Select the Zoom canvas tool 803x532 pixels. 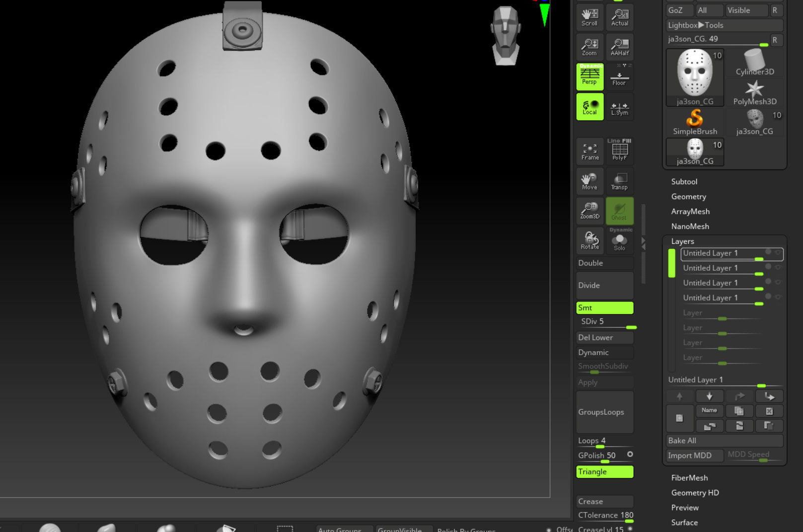589,47
